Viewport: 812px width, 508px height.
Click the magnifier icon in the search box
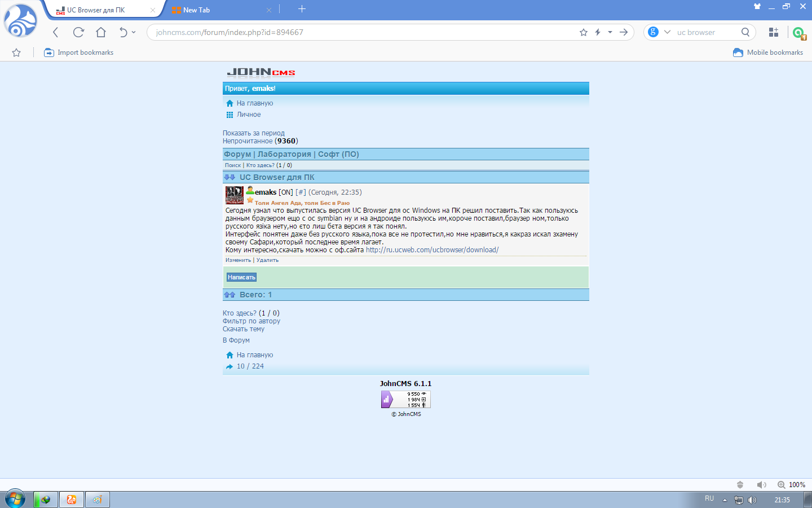(745, 32)
